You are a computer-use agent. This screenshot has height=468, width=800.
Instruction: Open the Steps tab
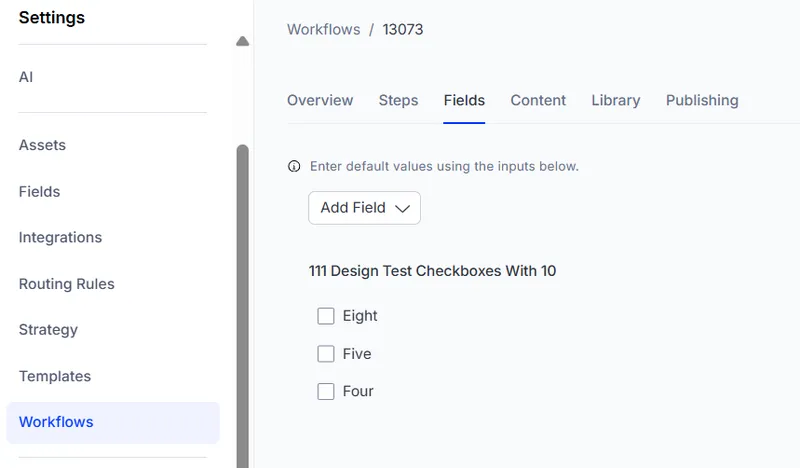[398, 101]
